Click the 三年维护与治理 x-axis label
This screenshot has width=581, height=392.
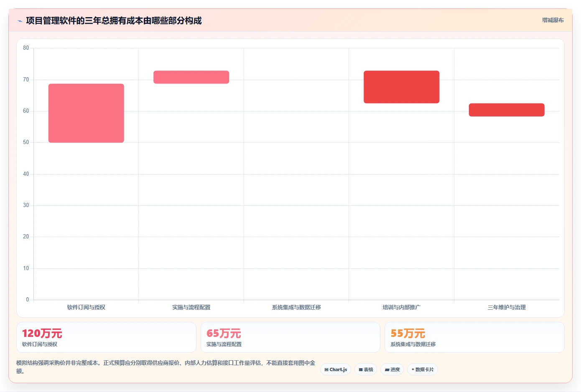507,307
